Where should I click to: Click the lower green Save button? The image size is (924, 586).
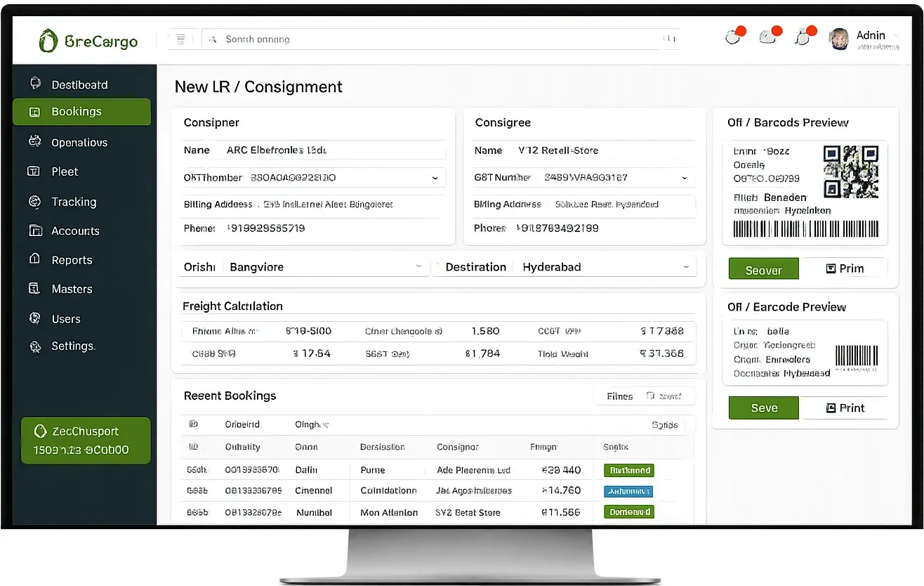point(764,408)
